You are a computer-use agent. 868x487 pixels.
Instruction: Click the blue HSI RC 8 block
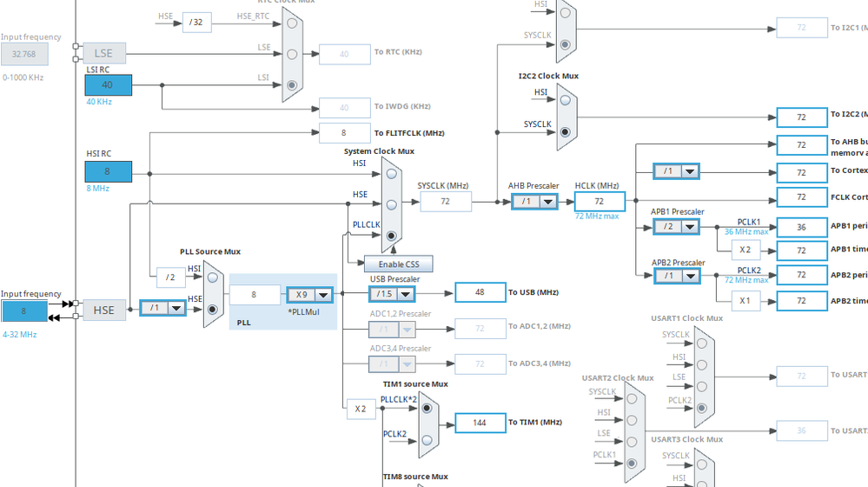[x=108, y=171]
